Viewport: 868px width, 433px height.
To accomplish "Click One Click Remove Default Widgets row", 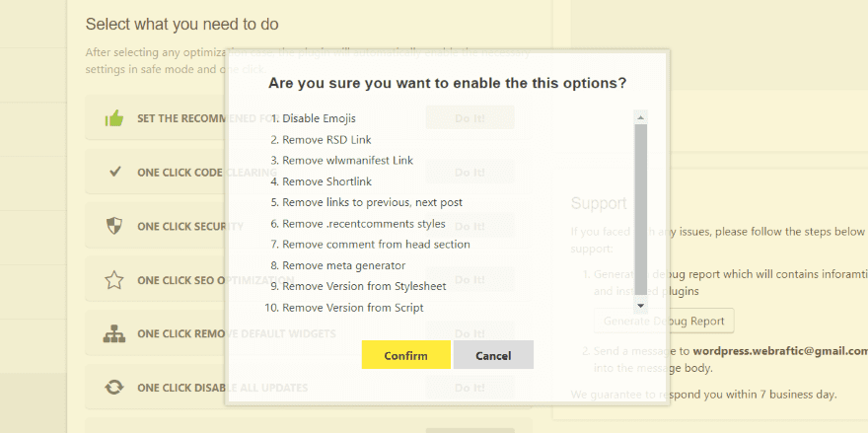I will [x=309, y=334].
